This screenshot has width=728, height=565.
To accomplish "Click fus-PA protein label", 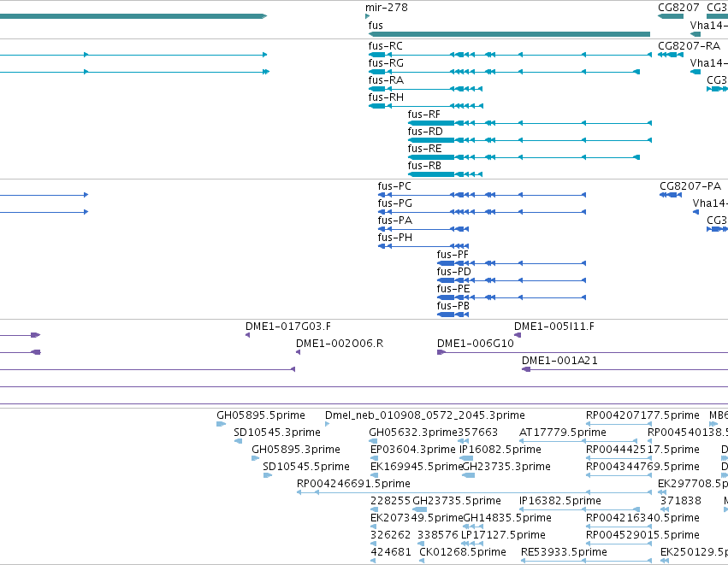I will click(394, 221).
